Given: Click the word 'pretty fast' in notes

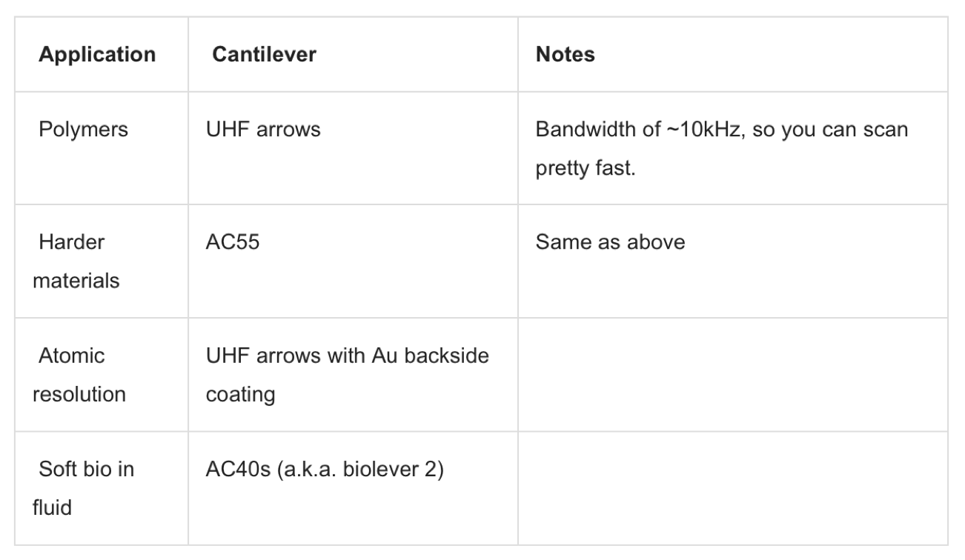Looking at the screenshot, I should (x=586, y=168).
